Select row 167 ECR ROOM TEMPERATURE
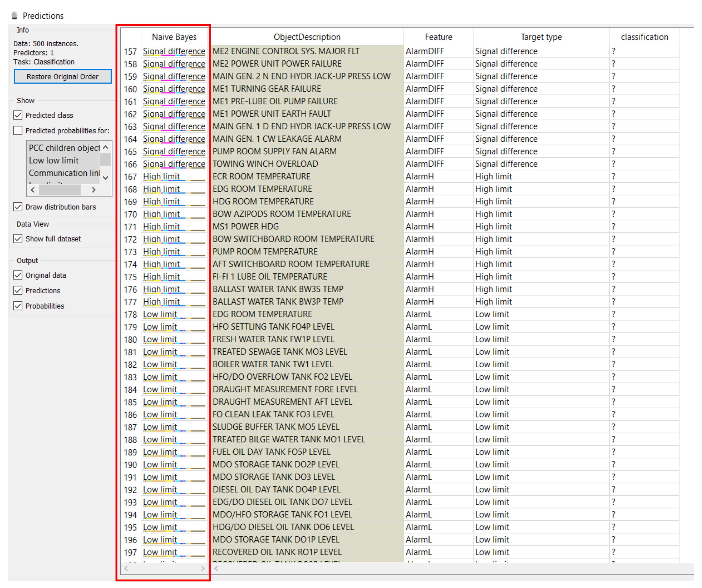Viewport: 702px width, 588px height. (x=262, y=176)
